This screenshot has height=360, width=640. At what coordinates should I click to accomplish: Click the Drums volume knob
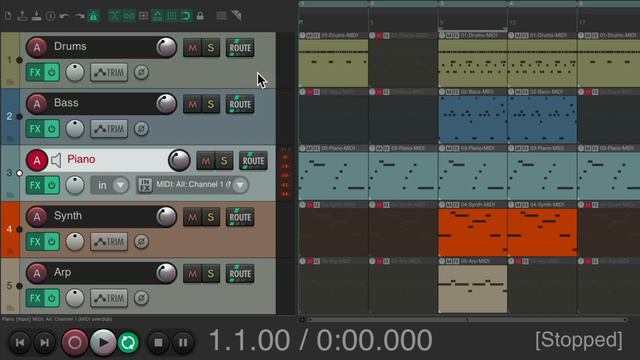[166, 47]
